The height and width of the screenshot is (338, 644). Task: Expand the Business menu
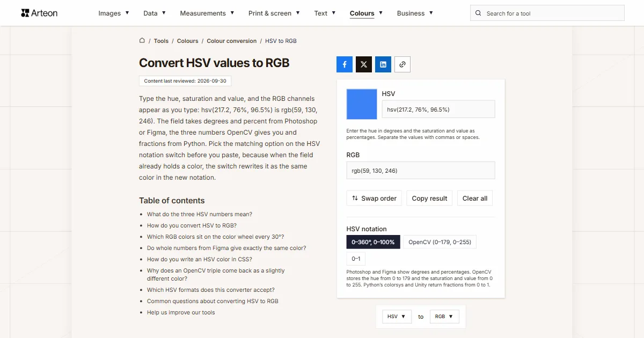pyautogui.click(x=415, y=13)
